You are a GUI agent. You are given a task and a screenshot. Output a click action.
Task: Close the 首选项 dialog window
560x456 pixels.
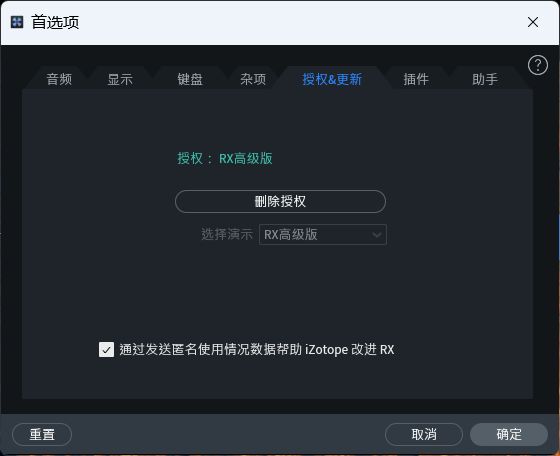pos(533,22)
